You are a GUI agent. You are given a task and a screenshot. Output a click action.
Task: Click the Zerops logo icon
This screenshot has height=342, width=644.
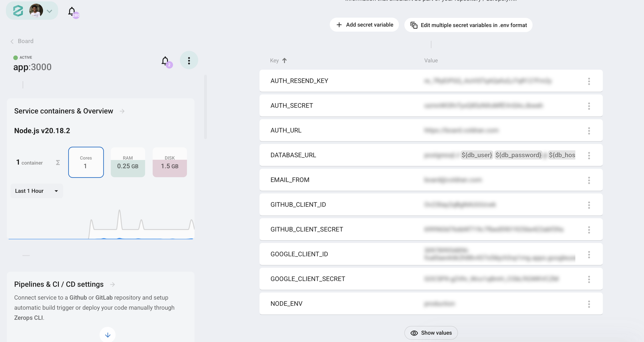pyautogui.click(x=18, y=11)
